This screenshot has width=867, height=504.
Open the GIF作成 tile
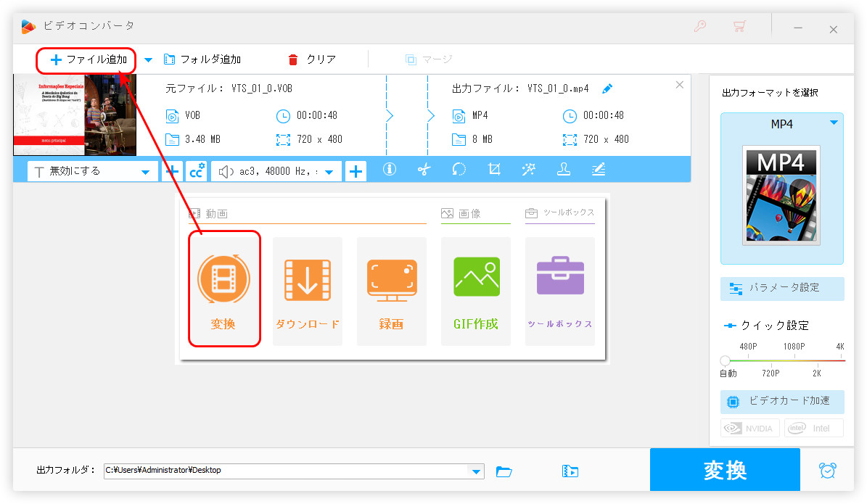475,292
